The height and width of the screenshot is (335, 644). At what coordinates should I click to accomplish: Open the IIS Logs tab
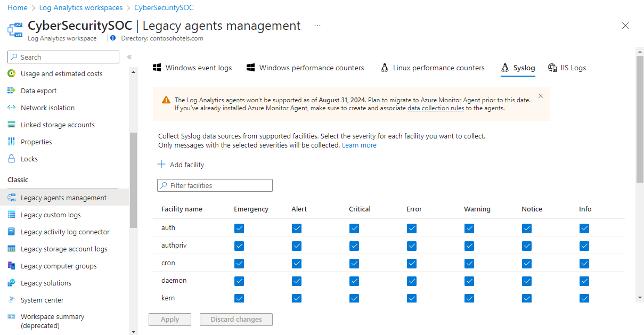(567, 68)
